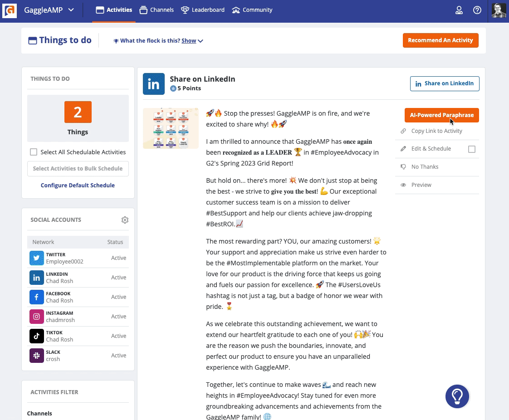The image size is (509, 420).
Task: Click the Edit & Schedule label
Action: click(431, 149)
